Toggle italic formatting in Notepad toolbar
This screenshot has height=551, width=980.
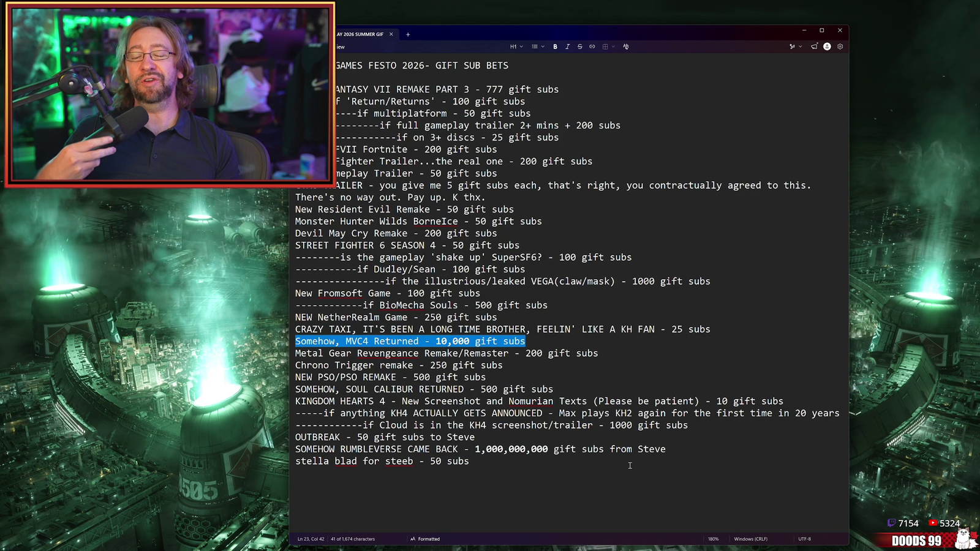(568, 47)
